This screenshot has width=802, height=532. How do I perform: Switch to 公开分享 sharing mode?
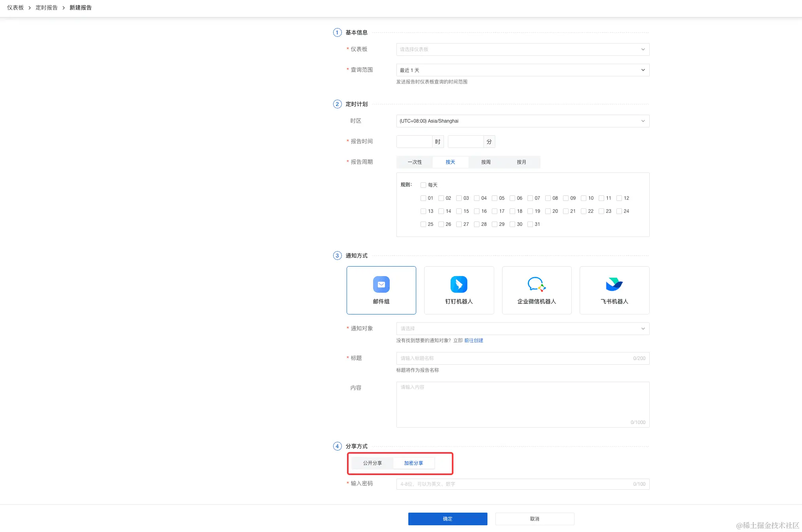(x=372, y=463)
